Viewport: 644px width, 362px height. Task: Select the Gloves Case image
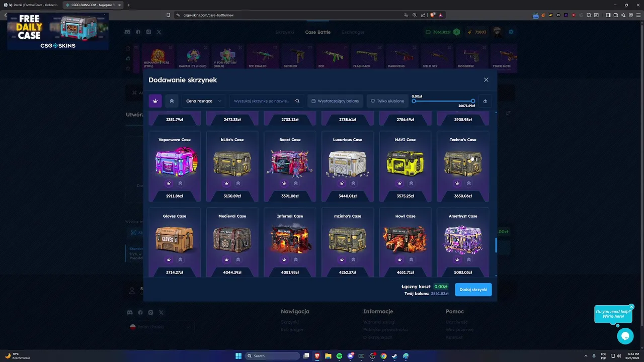point(175,239)
